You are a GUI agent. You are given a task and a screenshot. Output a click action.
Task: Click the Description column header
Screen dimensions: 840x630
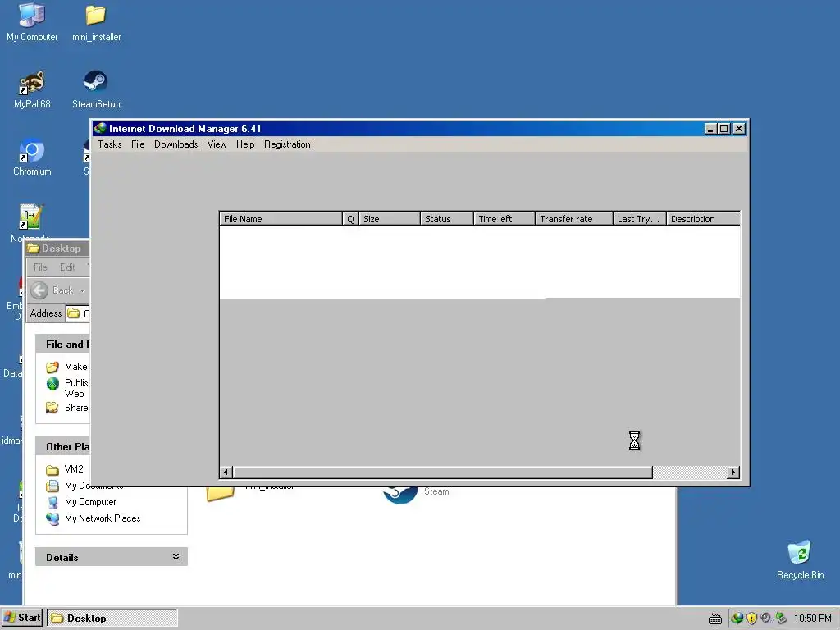tap(703, 218)
